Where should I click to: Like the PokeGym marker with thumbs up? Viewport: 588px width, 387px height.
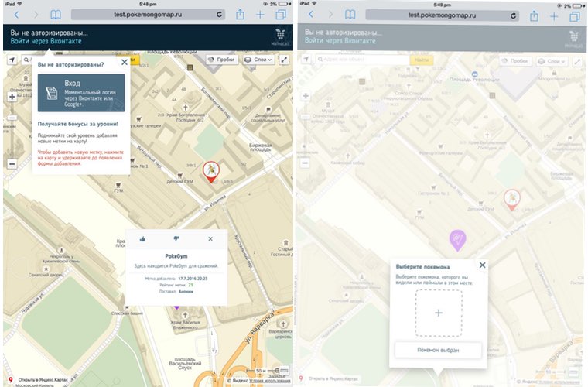coord(142,239)
